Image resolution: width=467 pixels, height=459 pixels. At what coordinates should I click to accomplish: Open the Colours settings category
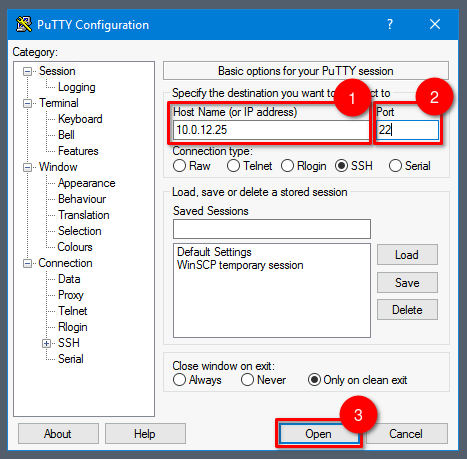pos(75,247)
